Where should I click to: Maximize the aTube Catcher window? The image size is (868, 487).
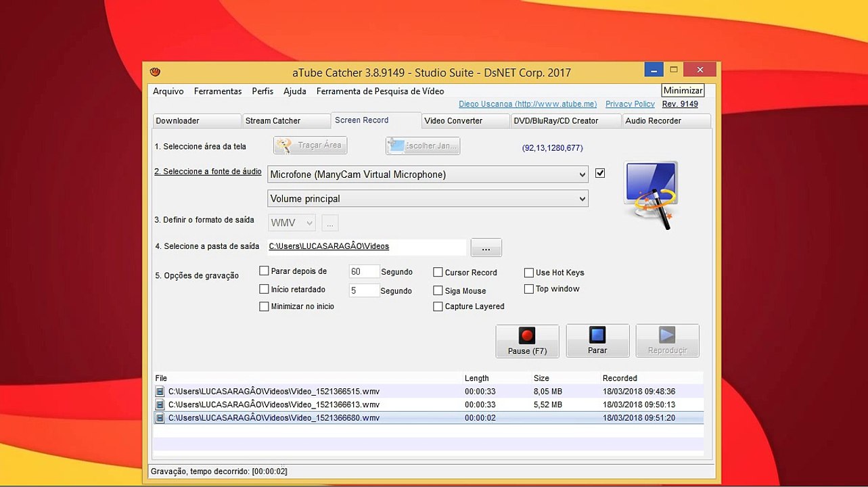pyautogui.click(x=673, y=69)
